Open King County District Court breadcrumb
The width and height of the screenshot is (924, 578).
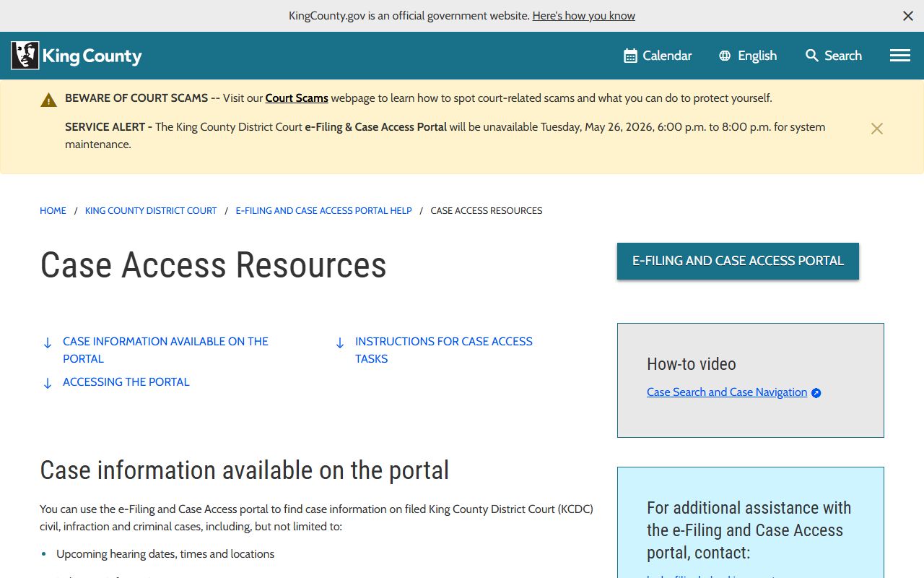[151, 211]
